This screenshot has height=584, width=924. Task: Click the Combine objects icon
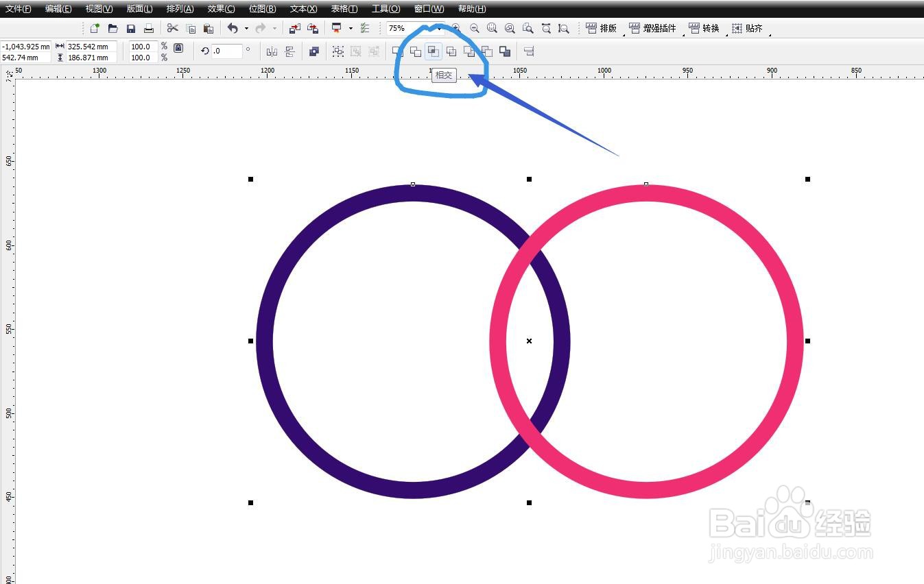(x=313, y=51)
